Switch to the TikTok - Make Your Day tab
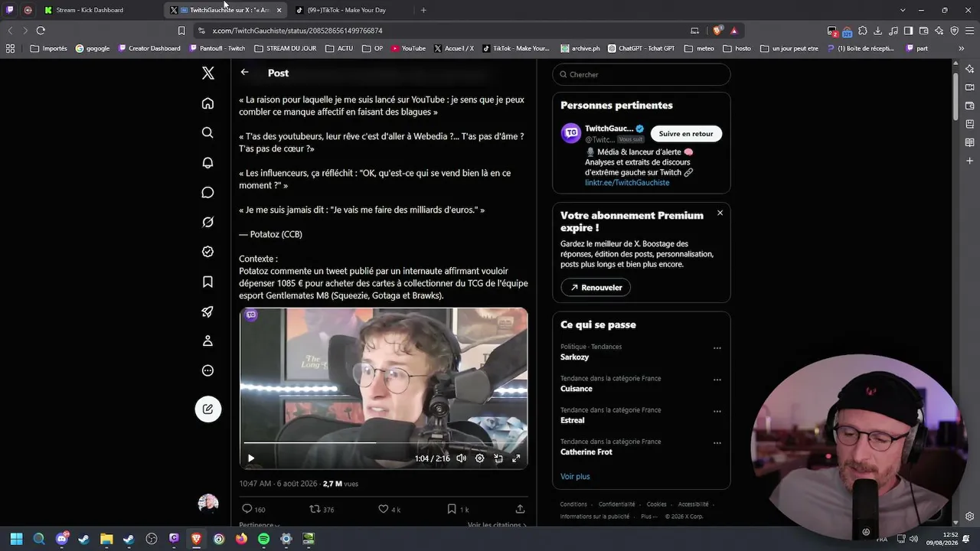Image resolution: width=980 pixels, height=551 pixels. 346,10
